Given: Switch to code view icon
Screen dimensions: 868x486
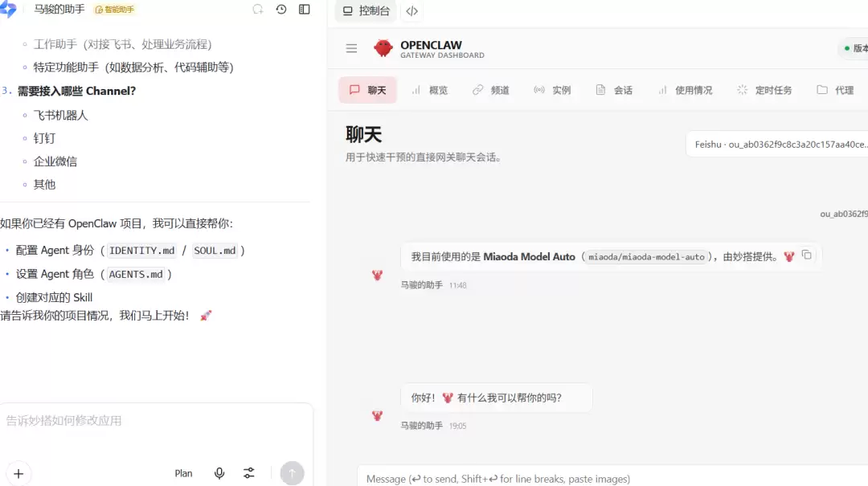Looking at the screenshot, I should [x=411, y=11].
